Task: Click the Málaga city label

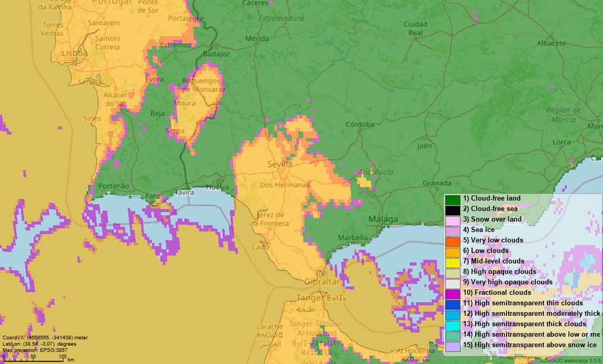Action: (x=383, y=219)
